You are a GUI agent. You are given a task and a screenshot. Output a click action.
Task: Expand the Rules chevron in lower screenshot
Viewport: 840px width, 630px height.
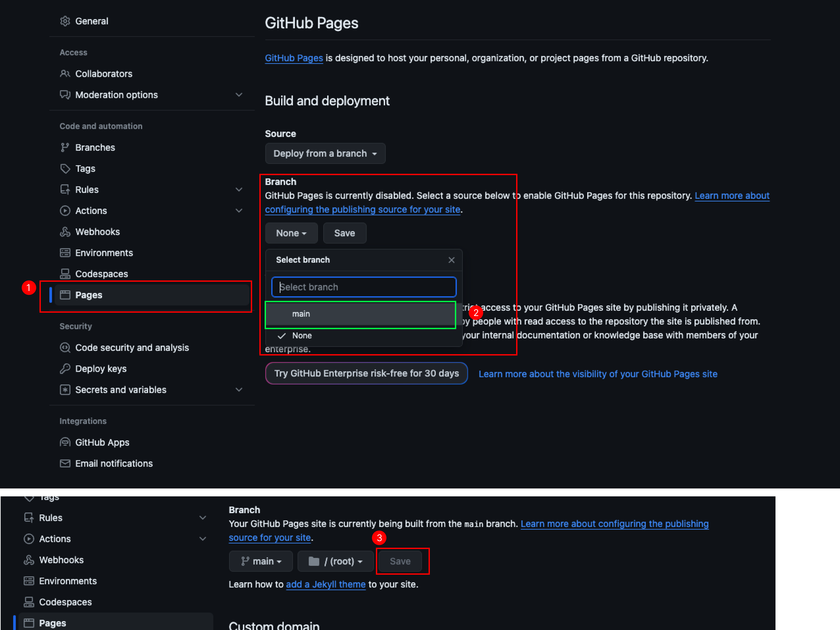pos(203,518)
